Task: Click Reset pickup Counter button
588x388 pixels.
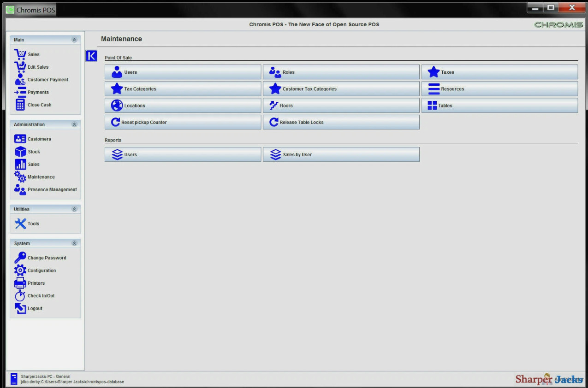Action: click(183, 122)
